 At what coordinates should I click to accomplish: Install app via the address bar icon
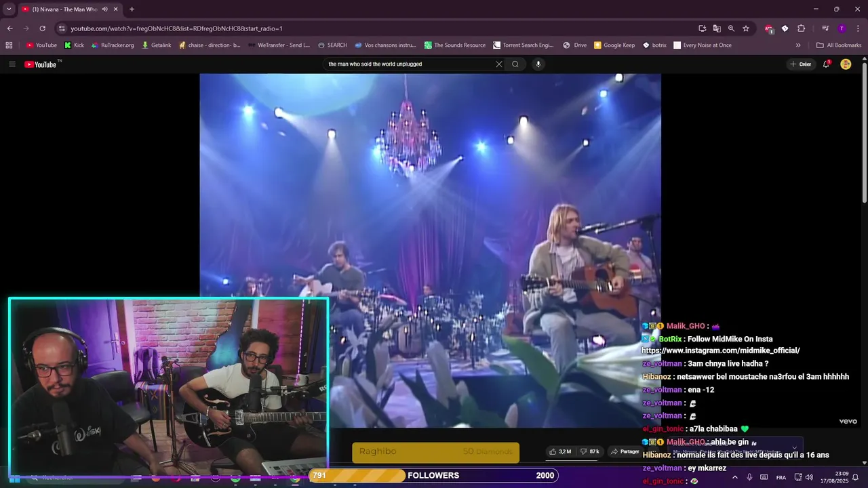pos(703,28)
